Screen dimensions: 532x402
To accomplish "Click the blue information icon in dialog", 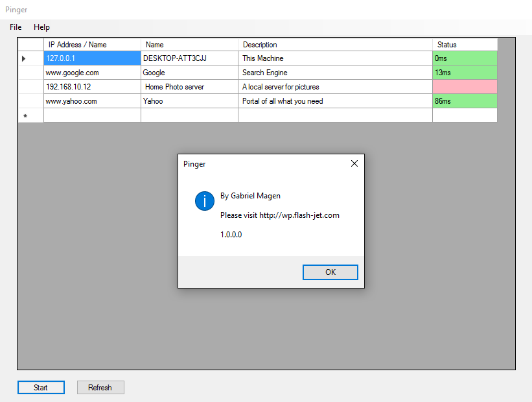I will (205, 200).
